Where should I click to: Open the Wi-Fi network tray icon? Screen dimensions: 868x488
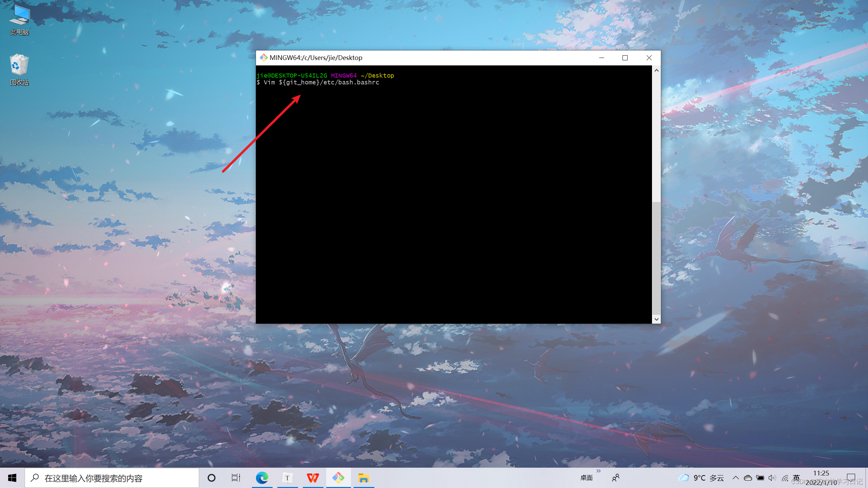pyautogui.click(x=785, y=478)
